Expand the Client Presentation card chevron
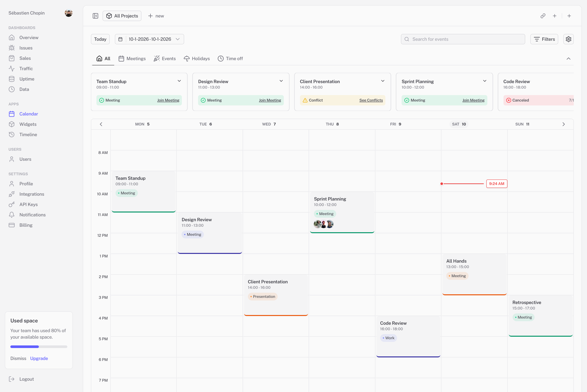 (x=382, y=81)
